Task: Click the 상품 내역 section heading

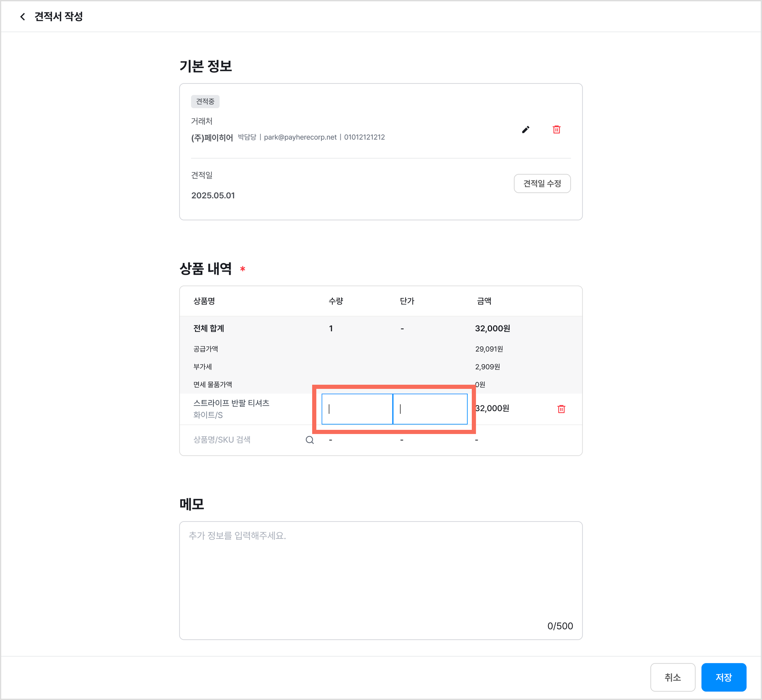Action: pyautogui.click(x=206, y=269)
